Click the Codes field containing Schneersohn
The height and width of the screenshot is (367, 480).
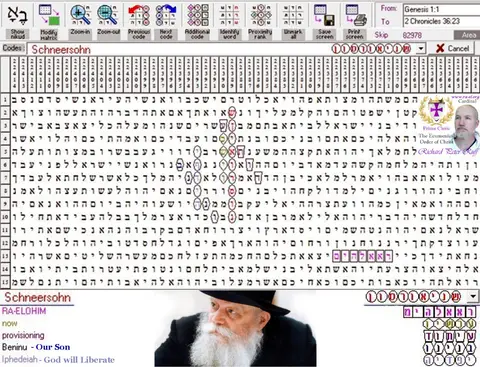[x=227, y=49]
